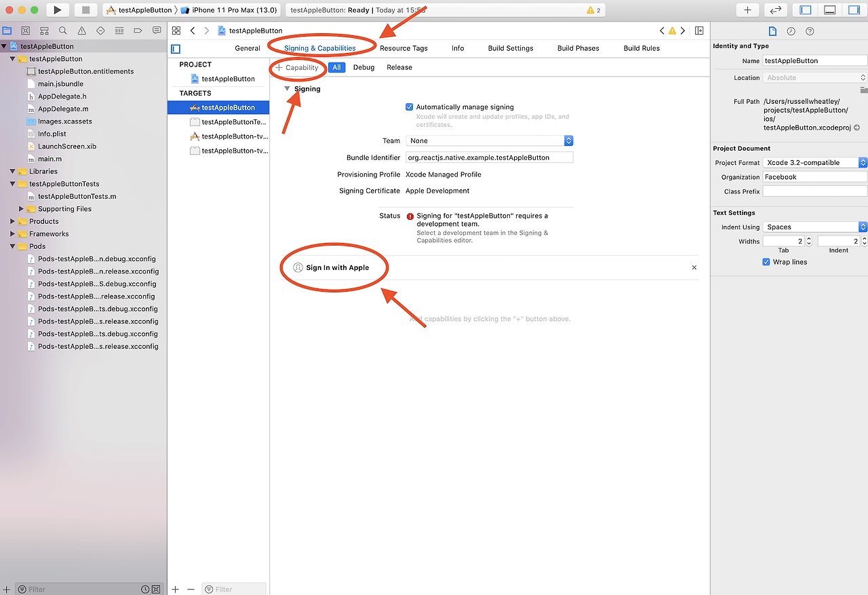Stop the running build with Stop button
This screenshot has width=868, height=595.
coord(85,10)
